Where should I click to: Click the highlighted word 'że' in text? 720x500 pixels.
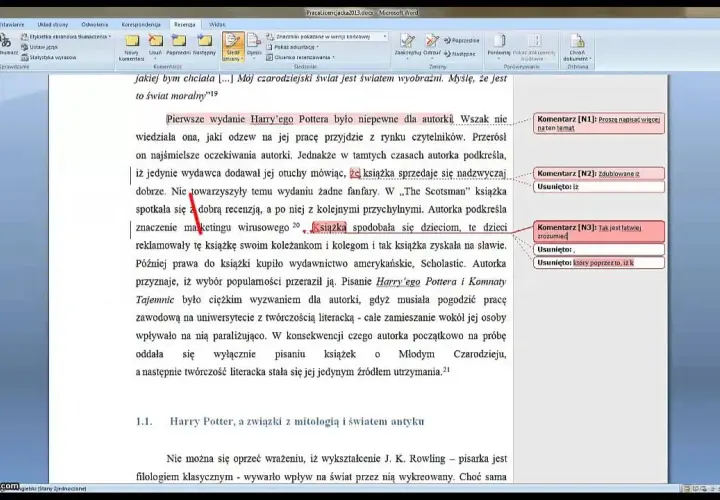pyautogui.click(x=355, y=174)
